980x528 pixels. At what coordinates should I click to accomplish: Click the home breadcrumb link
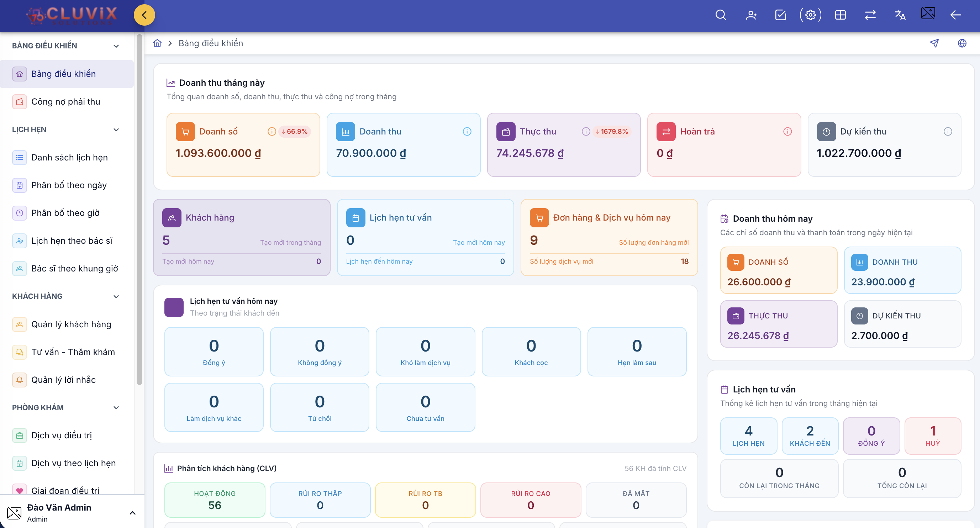(x=157, y=43)
